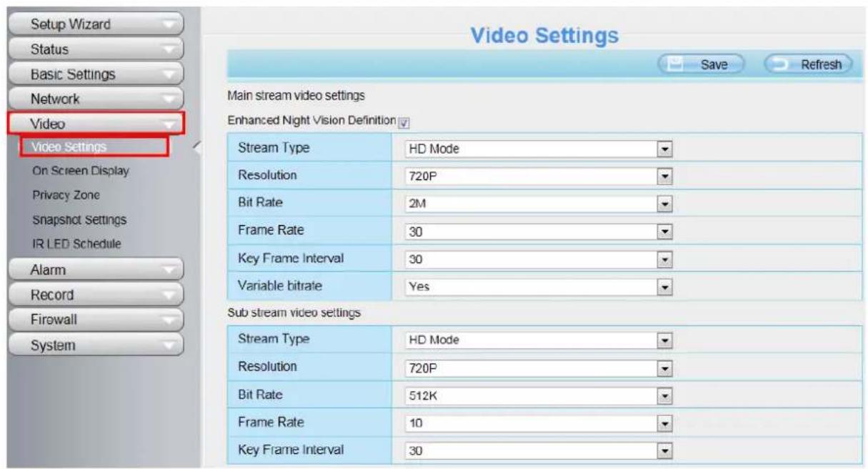This screenshot has width=868, height=469.
Task: Open sub stream Bit Rate 512K dropdown
Action: tap(539, 395)
